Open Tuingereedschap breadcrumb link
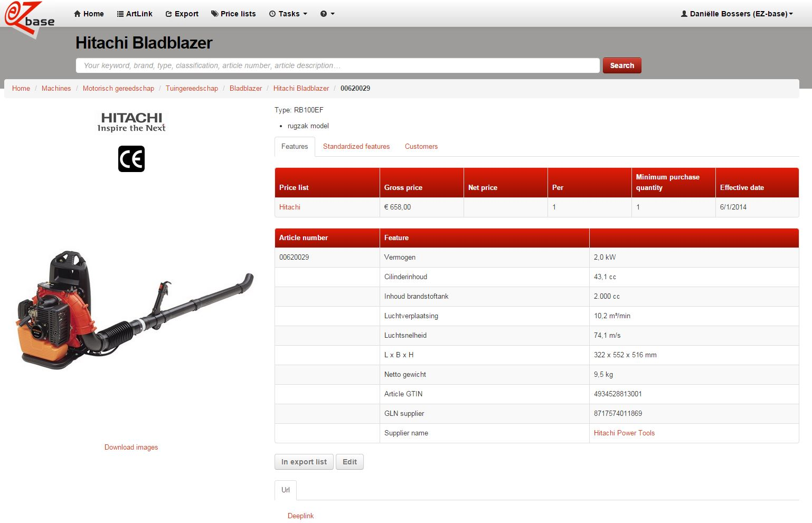 point(192,88)
